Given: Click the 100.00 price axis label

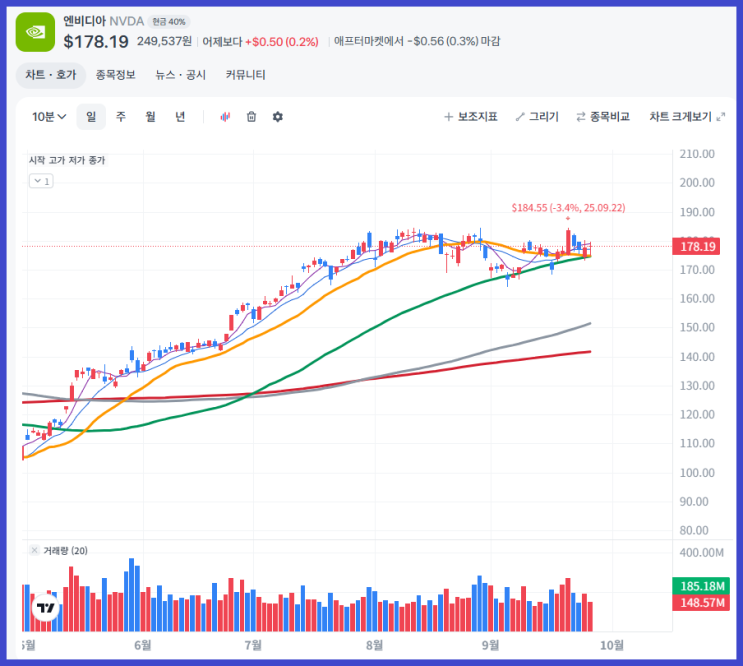Looking at the screenshot, I should coord(697,473).
